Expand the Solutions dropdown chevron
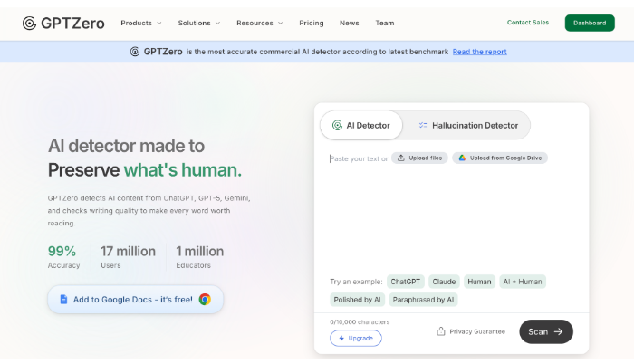The width and height of the screenshot is (634, 364). (218, 23)
